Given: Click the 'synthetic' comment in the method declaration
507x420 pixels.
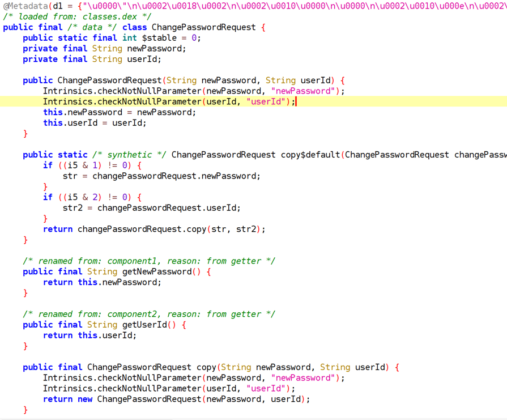Looking at the screenshot, I should click(129, 155).
